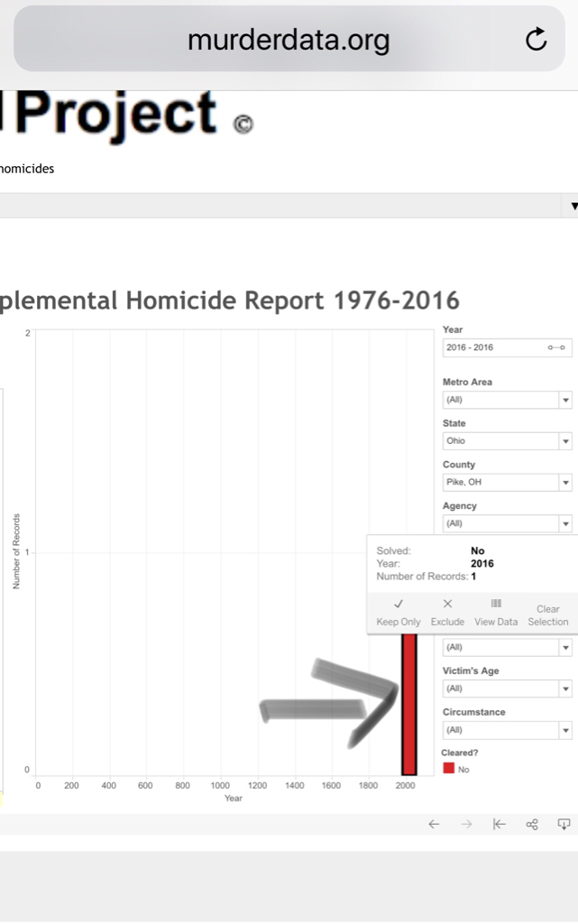Click Clear Selection in the tooltip
This screenshot has height=924, width=578.
[547, 614]
